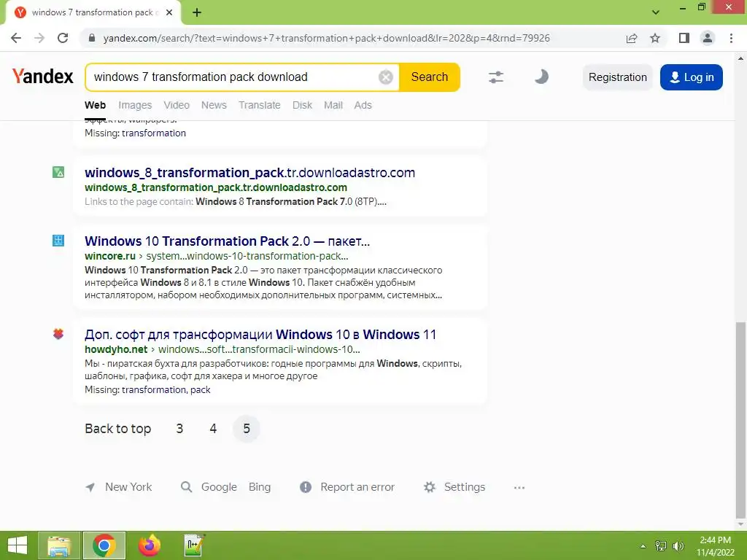Select results page 5

(x=247, y=429)
